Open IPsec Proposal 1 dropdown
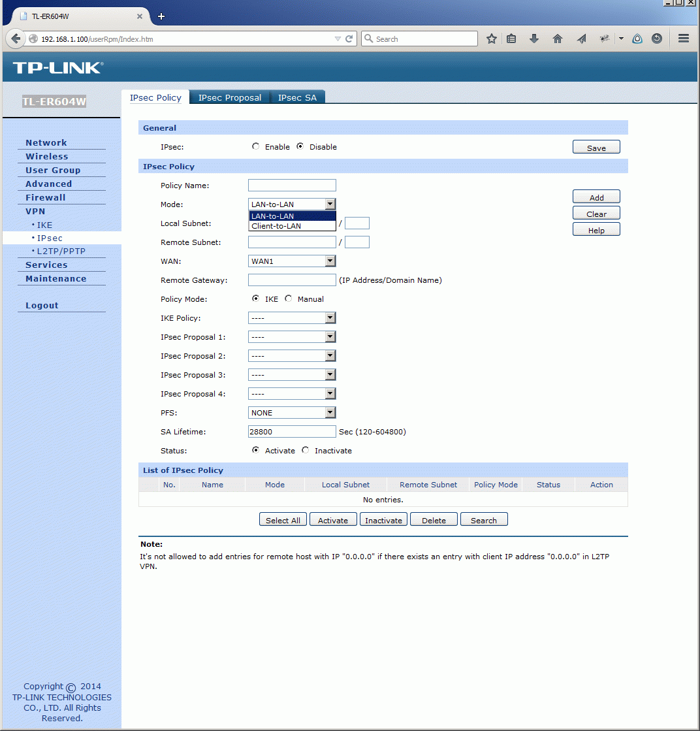700x731 pixels. point(292,336)
